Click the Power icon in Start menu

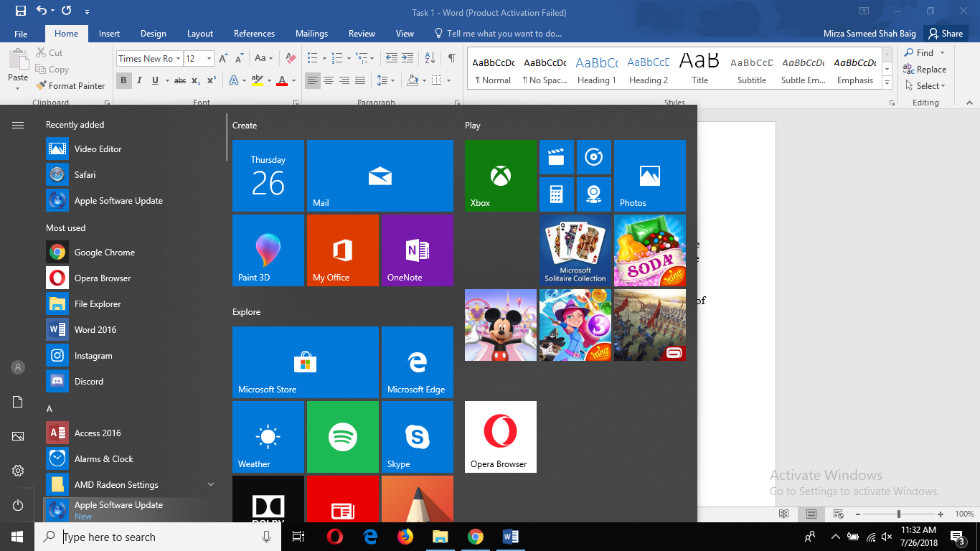pyautogui.click(x=18, y=506)
